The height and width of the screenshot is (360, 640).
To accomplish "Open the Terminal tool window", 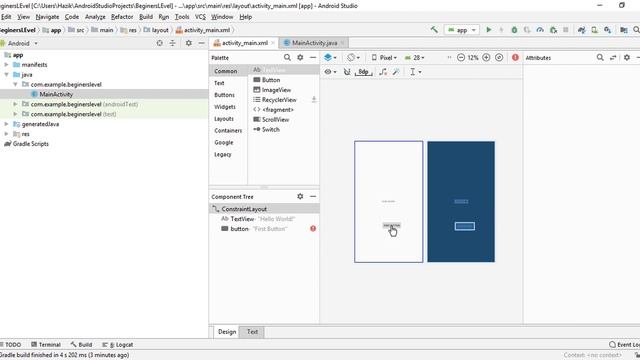I will pyautogui.click(x=46, y=345).
